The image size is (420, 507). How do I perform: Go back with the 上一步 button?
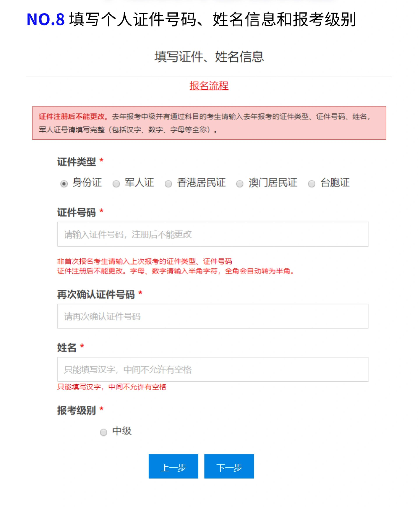coord(173,466)
